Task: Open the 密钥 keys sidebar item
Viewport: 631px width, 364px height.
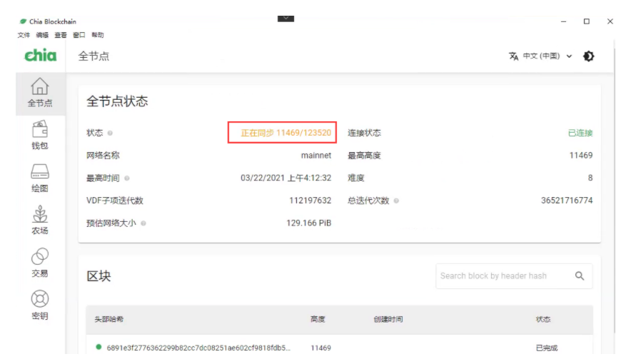Action: (x=40, y=305)
